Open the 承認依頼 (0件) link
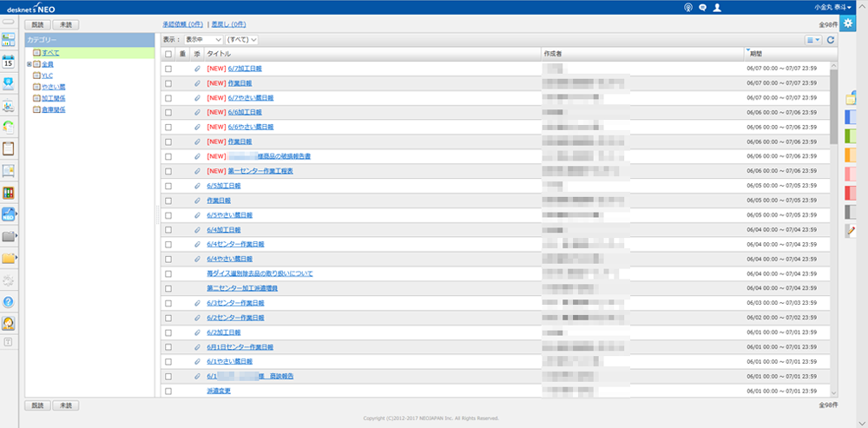Screen dimensions: 868x428 click(183, 24)
